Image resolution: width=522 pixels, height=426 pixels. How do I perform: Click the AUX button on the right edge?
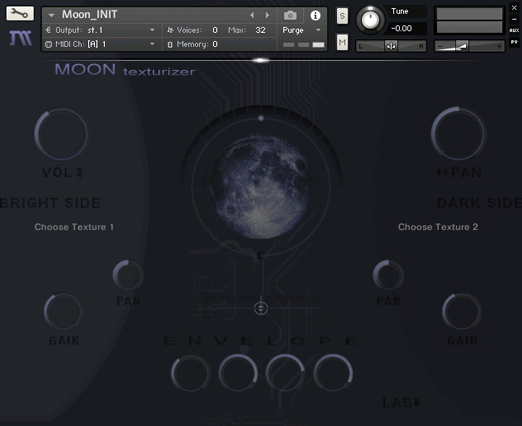514,30
